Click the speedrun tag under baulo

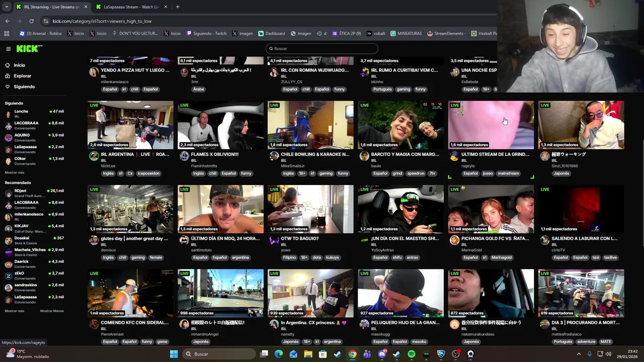(416, 173)
